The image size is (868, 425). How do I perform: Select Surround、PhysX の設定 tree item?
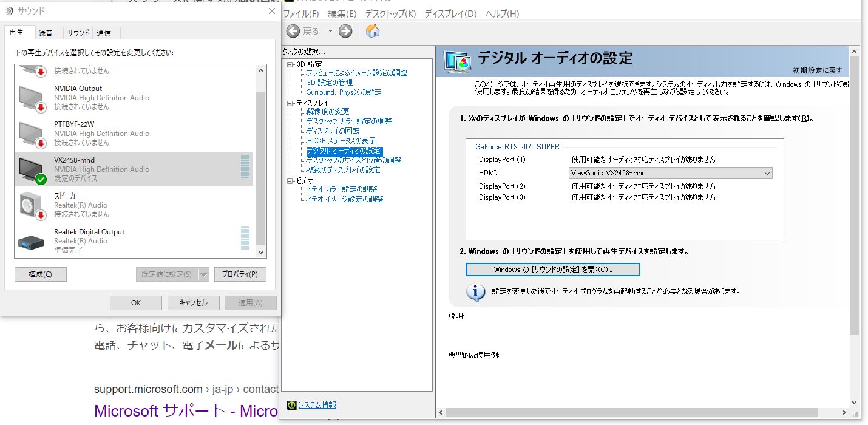(344, 92)
